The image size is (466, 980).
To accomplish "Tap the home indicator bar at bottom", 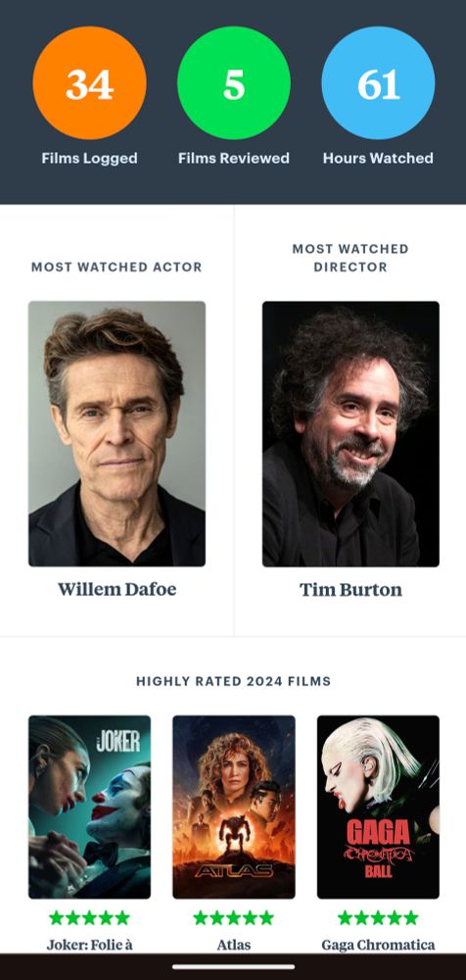I will (233, 967).
